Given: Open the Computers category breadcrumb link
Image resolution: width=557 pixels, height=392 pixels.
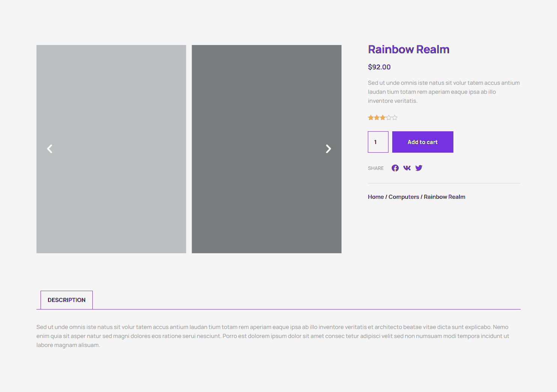Looking at the screenshot, I should point(403,197).
